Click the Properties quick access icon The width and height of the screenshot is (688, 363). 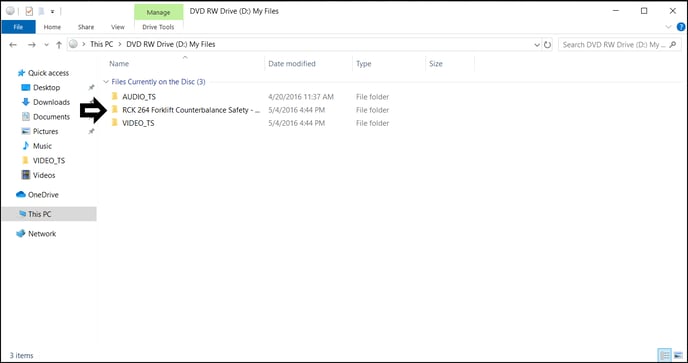(x=29, y=11)
